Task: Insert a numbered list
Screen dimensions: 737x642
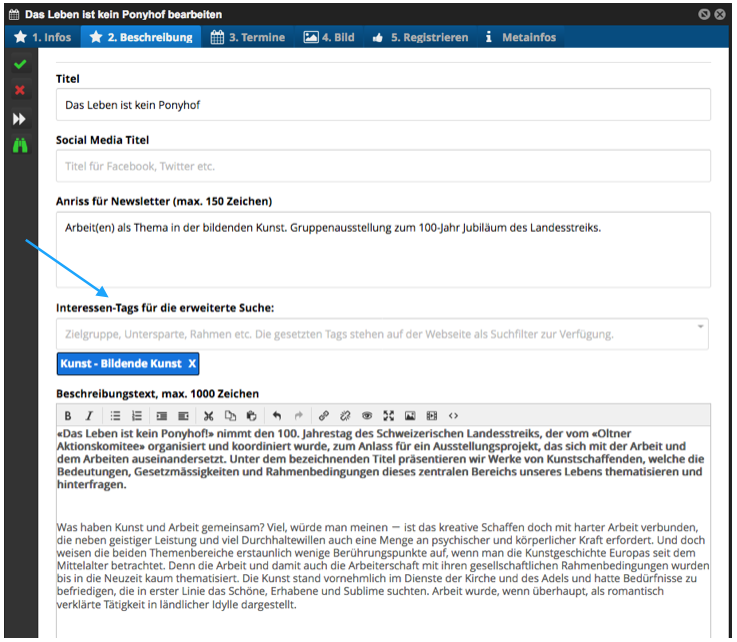Action: coord(137,415)
